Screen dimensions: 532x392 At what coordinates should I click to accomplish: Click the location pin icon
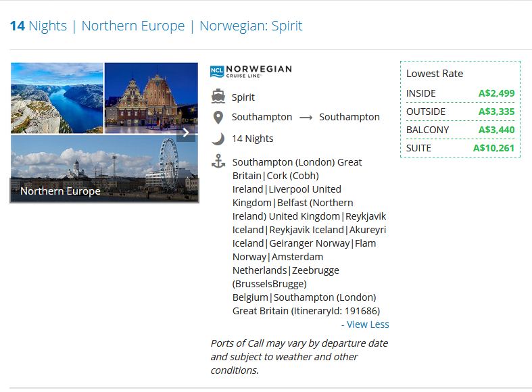click(218, 117)
